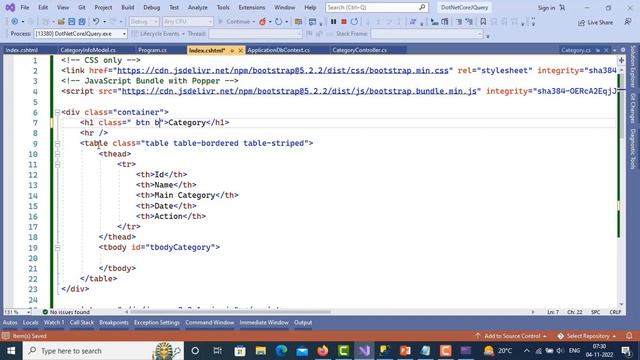Open the bootstrap.min.css CDN link on line 2

coord(282,71)
